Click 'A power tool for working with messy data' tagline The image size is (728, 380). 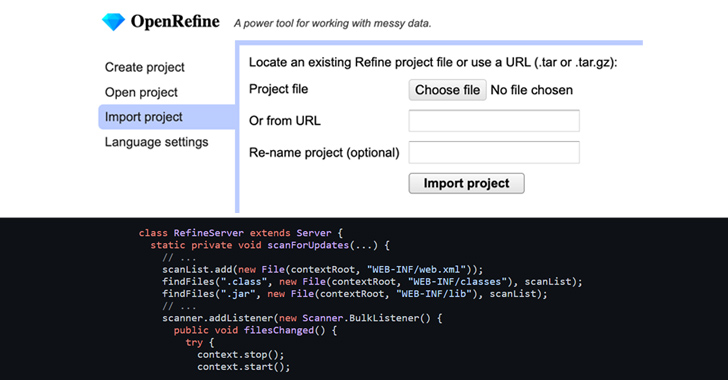(332, 23)
